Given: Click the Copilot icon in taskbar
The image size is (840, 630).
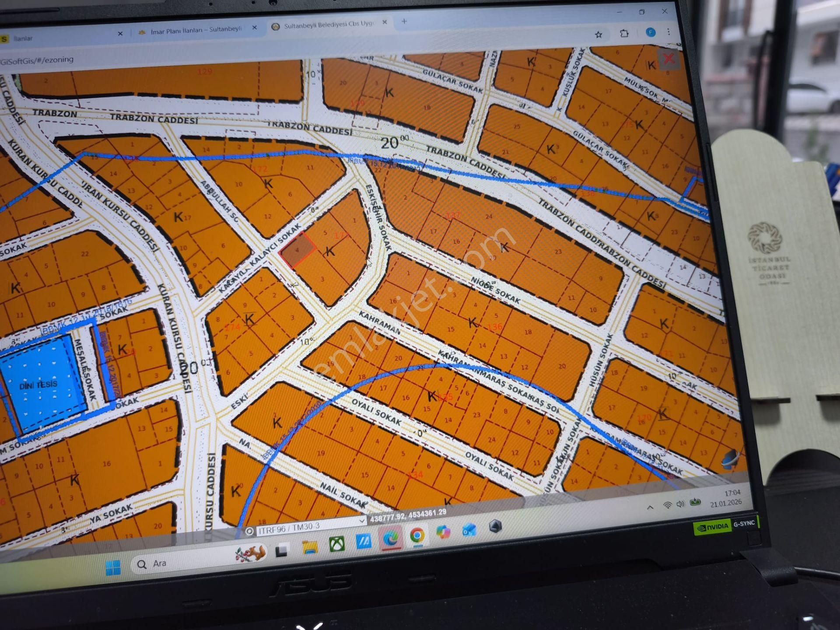Looking at the screenshot, I should pos(443,532).
